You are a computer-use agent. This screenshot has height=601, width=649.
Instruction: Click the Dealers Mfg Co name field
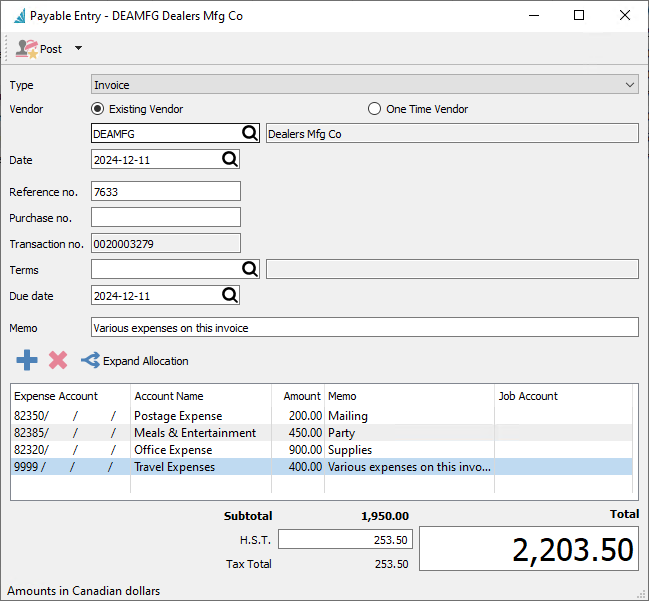452,133
